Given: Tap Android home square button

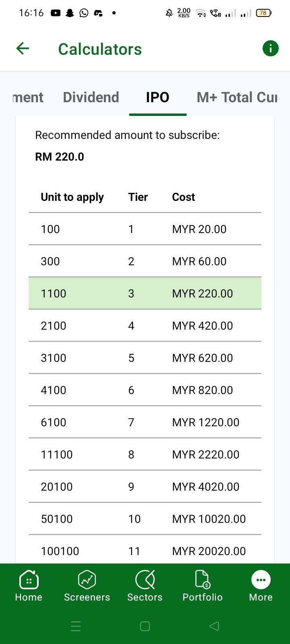Looking at the screenshot, I should 145,626.
